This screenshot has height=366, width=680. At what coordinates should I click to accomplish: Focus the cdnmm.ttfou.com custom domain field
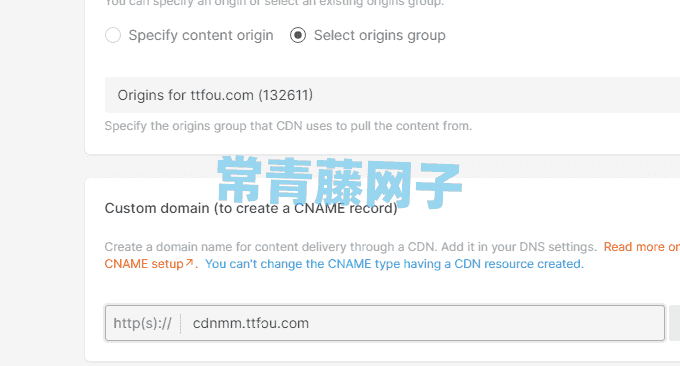[422, 323]
